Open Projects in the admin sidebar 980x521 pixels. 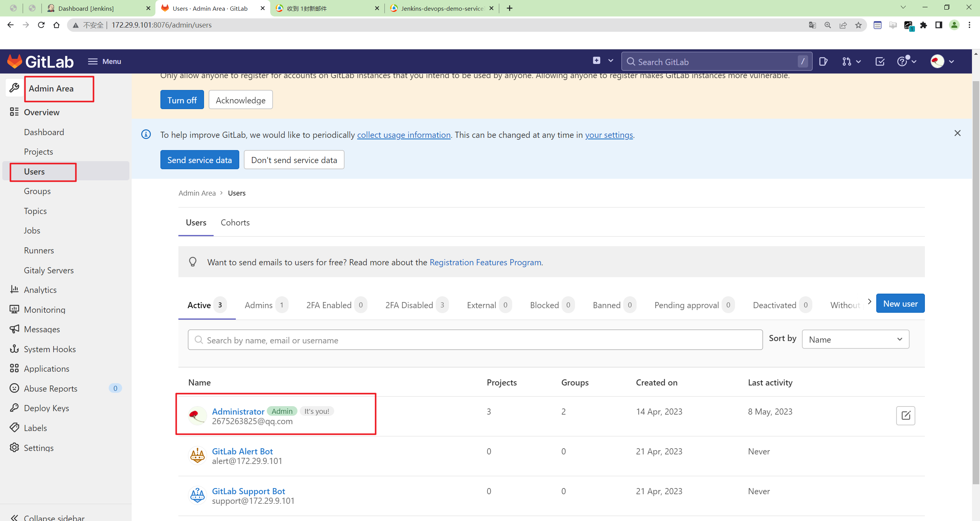pyautogui.click(x=39, y=152)
